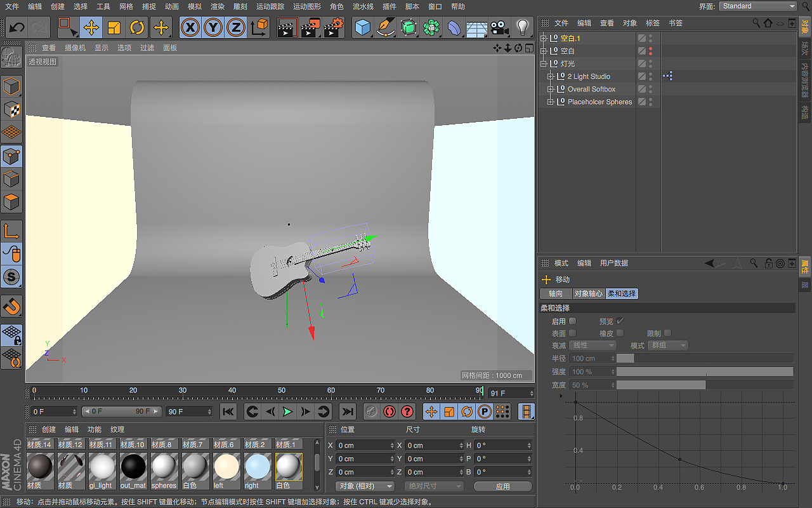Toggle Z axis lock in toolbar
Screen dimensions: 812x508
[x=236, y=27]
